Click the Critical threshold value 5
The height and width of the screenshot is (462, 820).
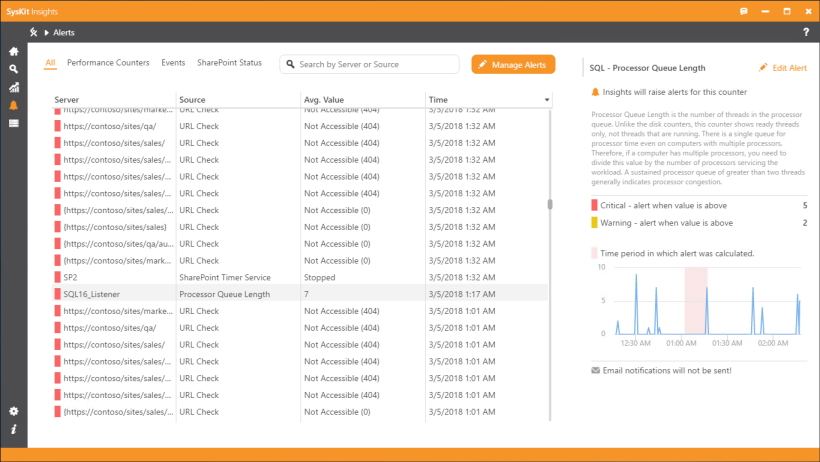pyautogui.click(x=805, y=206)
